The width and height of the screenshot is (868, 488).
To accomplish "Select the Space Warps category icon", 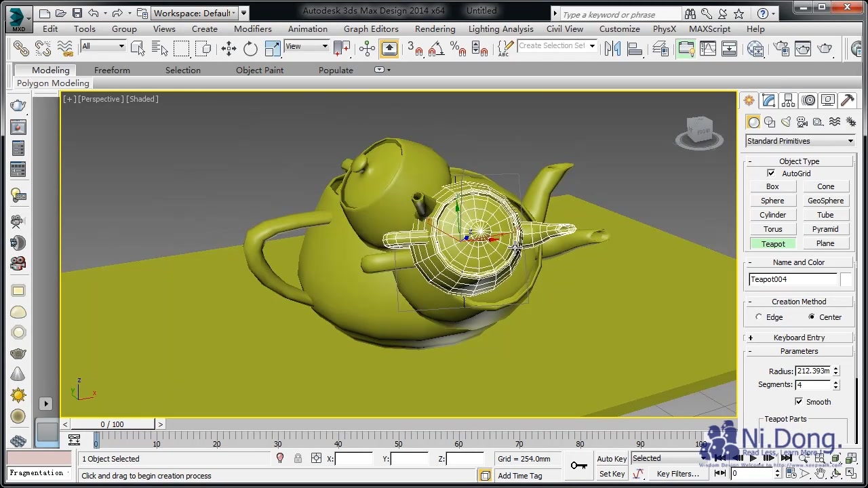I will (835, 122).
